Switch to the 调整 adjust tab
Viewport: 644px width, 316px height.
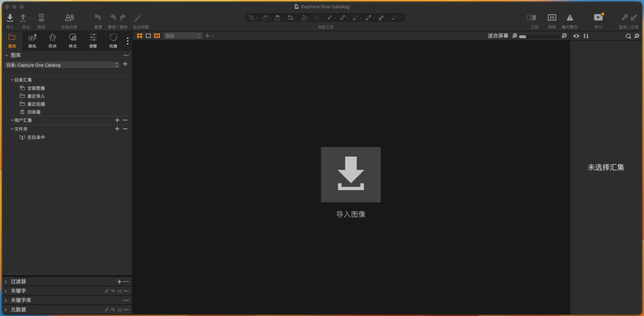click(x=93, y=41)
